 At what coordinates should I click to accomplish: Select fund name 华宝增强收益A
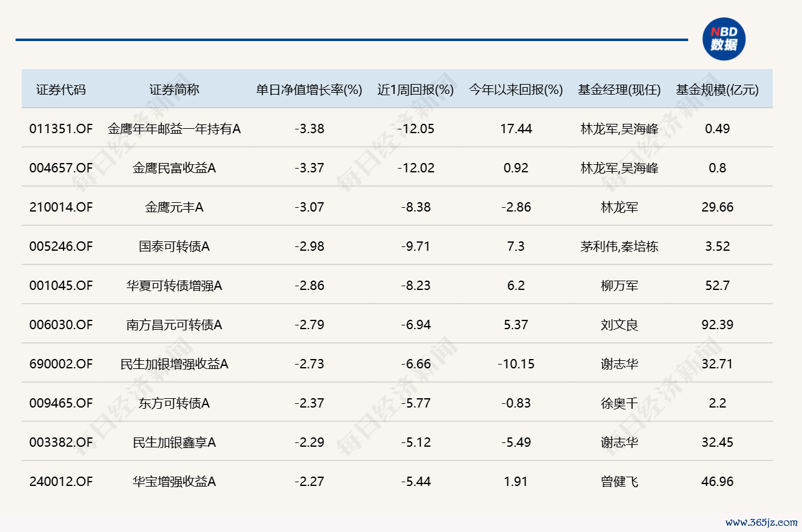point(174,482)
